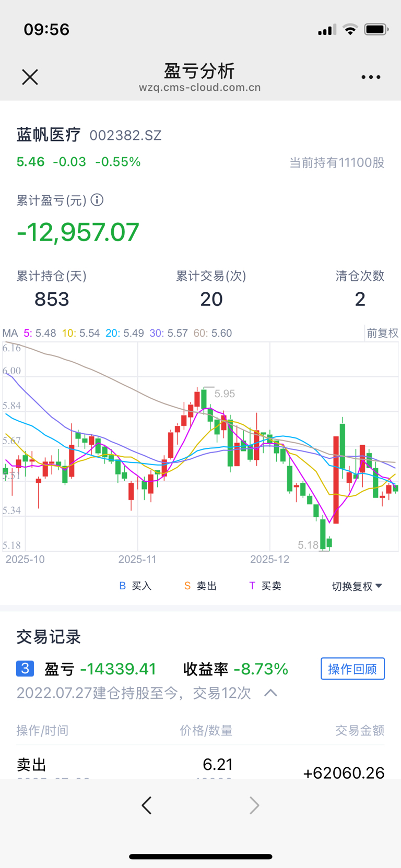Tap the battery icon in status bar
Image resolution: width=401 pixels, height=868 pixels.
click(376, 29)
